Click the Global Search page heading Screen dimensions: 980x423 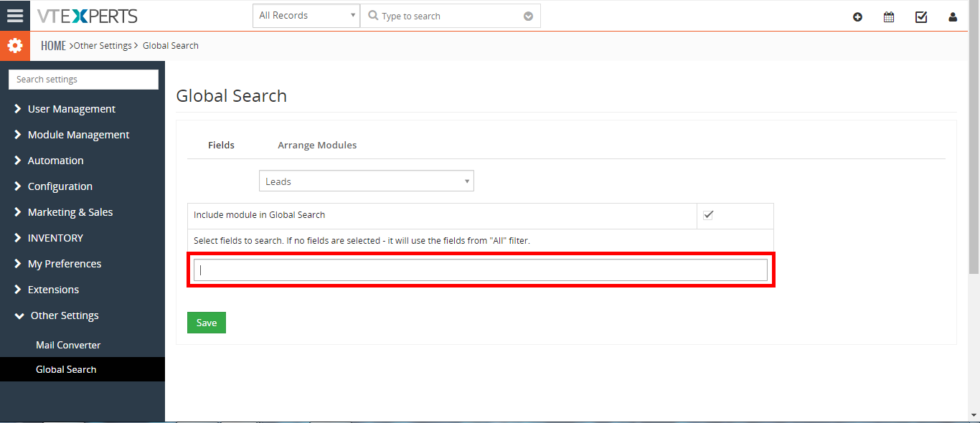232,96
